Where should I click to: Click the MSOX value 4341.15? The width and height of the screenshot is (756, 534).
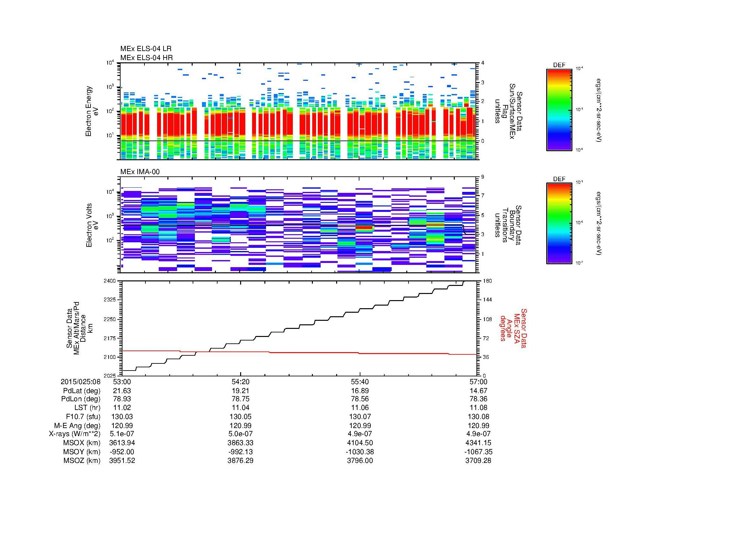point(478,443)
